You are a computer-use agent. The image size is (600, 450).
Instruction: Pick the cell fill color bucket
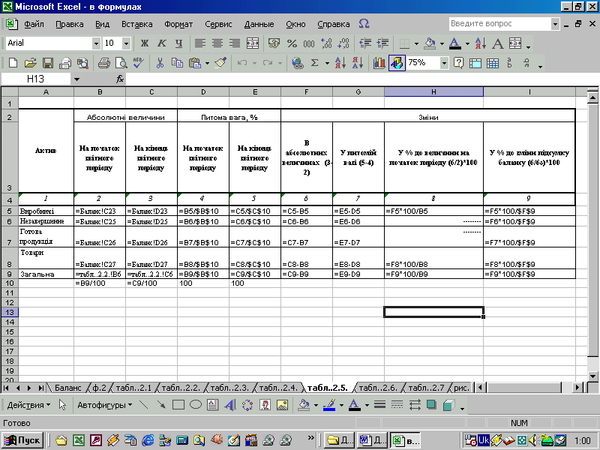(x=430, y=44)
